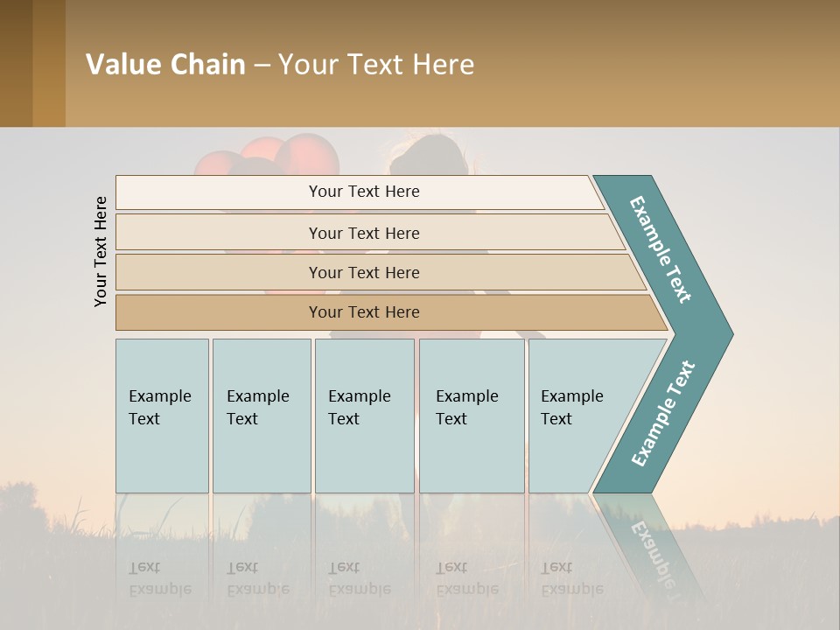Viewport: 840px width, 630px height.
Task: Select the second "Your Text Here" bar
Action: 364,233
